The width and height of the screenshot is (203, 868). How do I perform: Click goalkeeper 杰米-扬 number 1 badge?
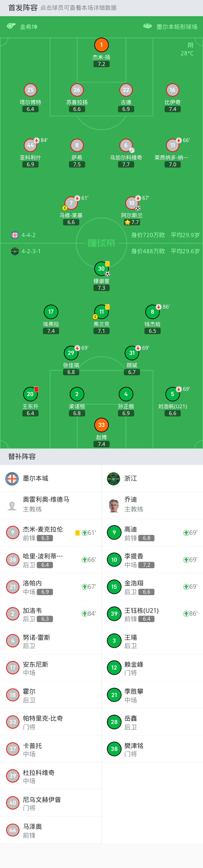101,45
